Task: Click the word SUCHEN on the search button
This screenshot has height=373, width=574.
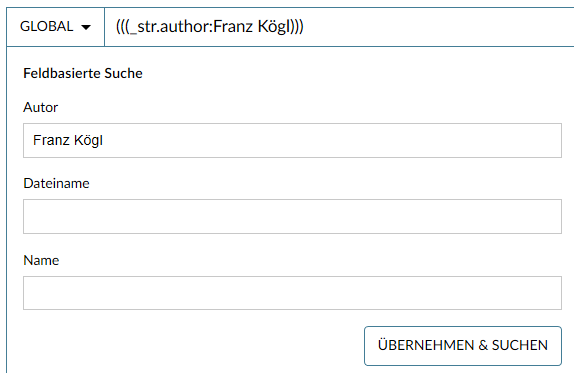Action: coord(519,345)
